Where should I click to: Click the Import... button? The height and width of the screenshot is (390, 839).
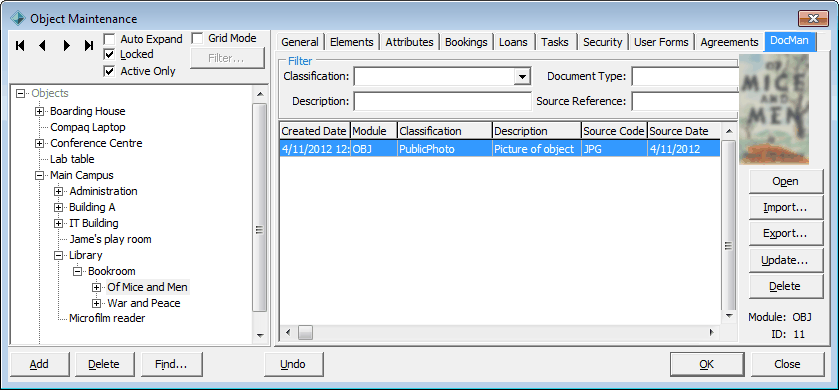(x=785, y=208)
